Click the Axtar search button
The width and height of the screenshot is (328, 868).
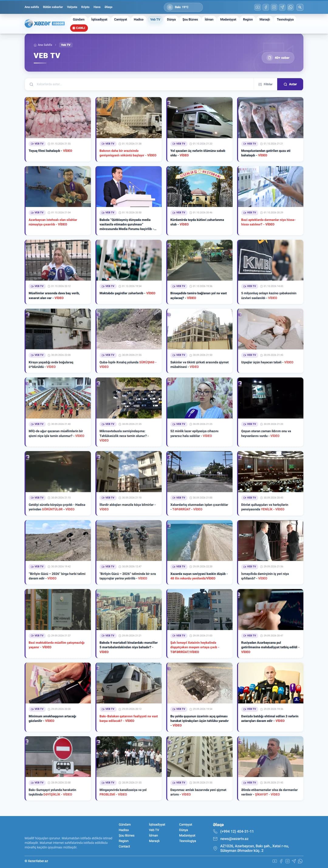pyautogui.click(x=290, y=84)
